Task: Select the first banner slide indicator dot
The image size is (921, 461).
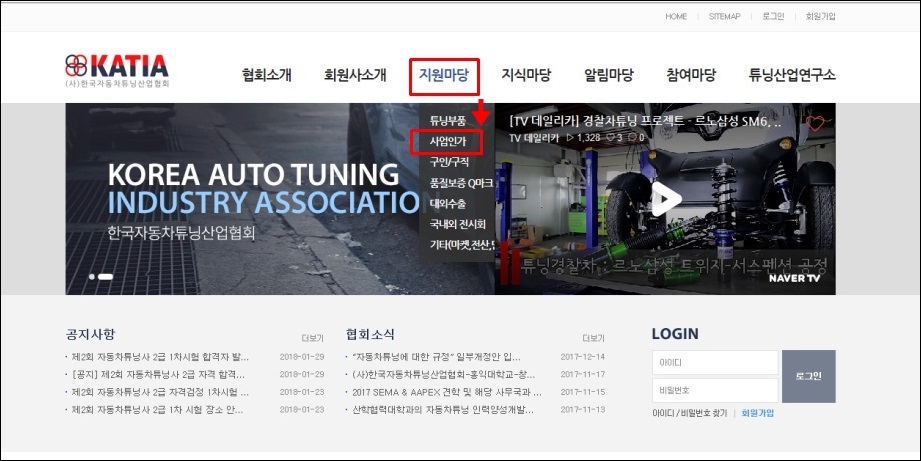Action: pos(92,277)
